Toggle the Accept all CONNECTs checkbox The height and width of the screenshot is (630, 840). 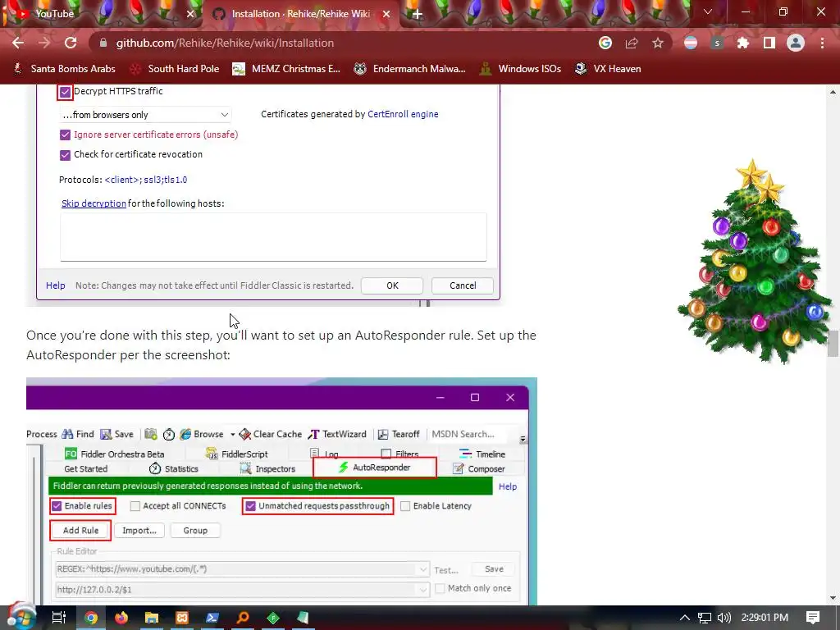(135, 505)
